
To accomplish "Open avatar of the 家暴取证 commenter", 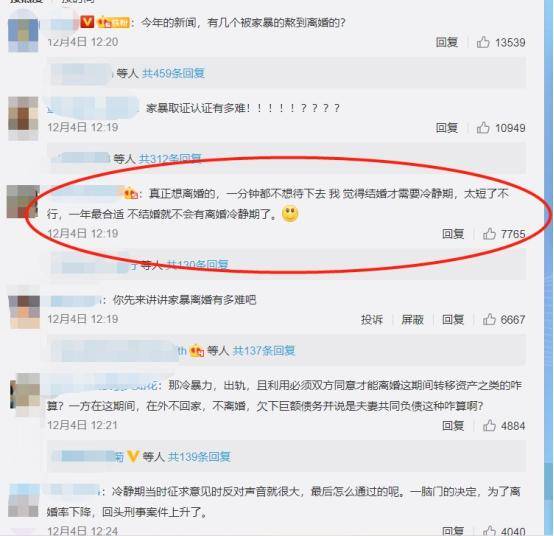I will [23, 118].
